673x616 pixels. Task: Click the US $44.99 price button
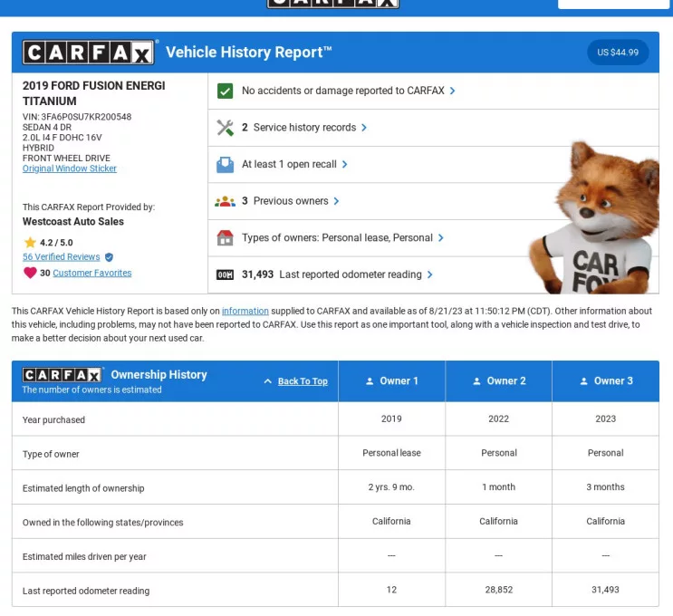click(x=618, y=53)
